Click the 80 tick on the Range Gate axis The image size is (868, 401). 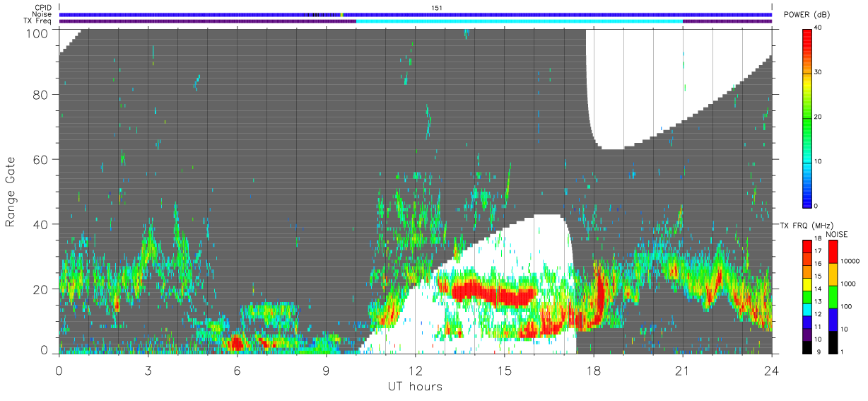click(40, 95)
